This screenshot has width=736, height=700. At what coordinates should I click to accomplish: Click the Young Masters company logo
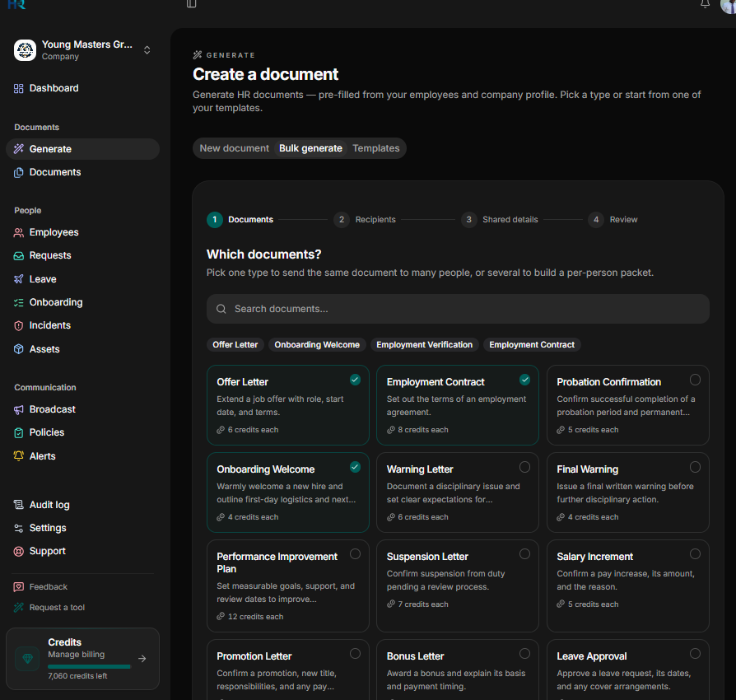(x=25, y=50)
